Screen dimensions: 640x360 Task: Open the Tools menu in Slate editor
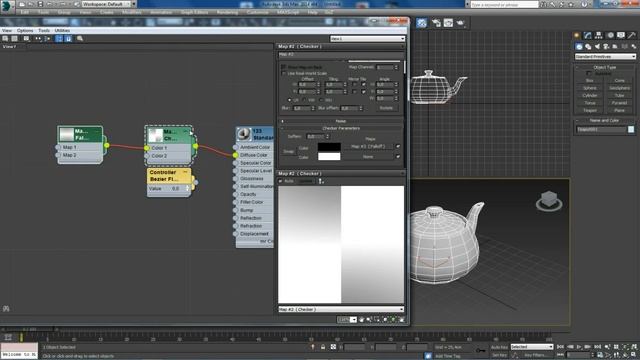point(44,31)
